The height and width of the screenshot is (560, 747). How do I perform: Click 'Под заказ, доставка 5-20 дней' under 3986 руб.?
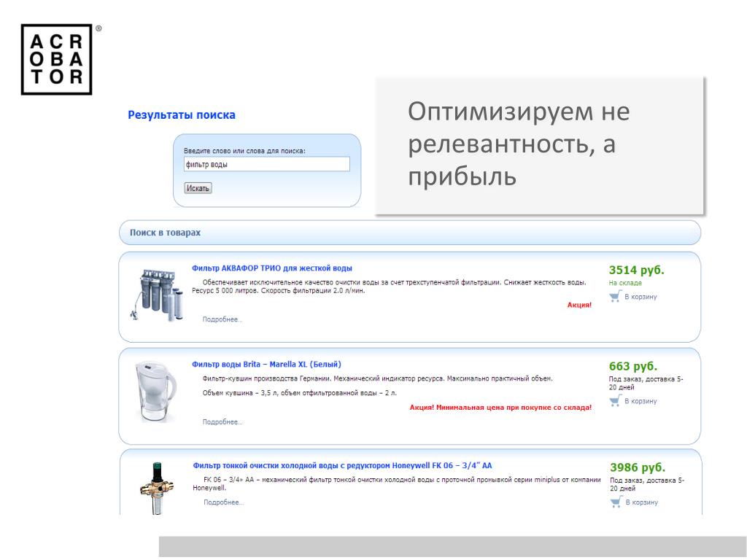click(647, 484)
